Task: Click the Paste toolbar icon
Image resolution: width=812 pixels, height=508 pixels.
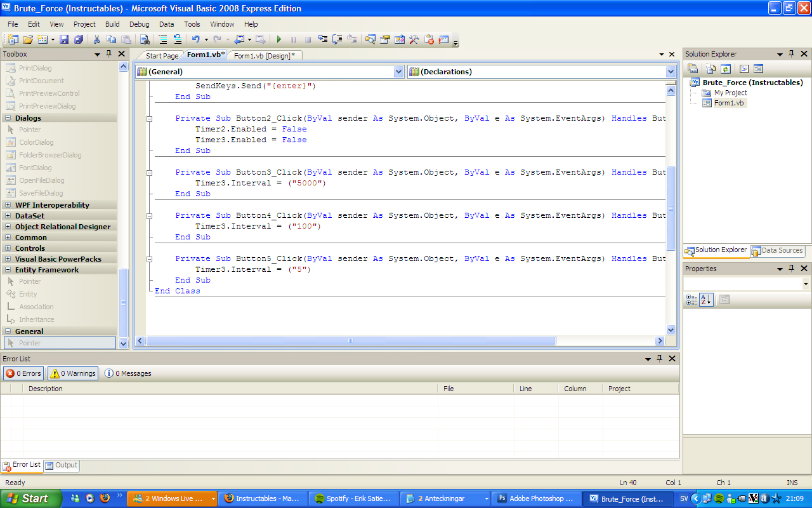Action: (x=126, y=39)
